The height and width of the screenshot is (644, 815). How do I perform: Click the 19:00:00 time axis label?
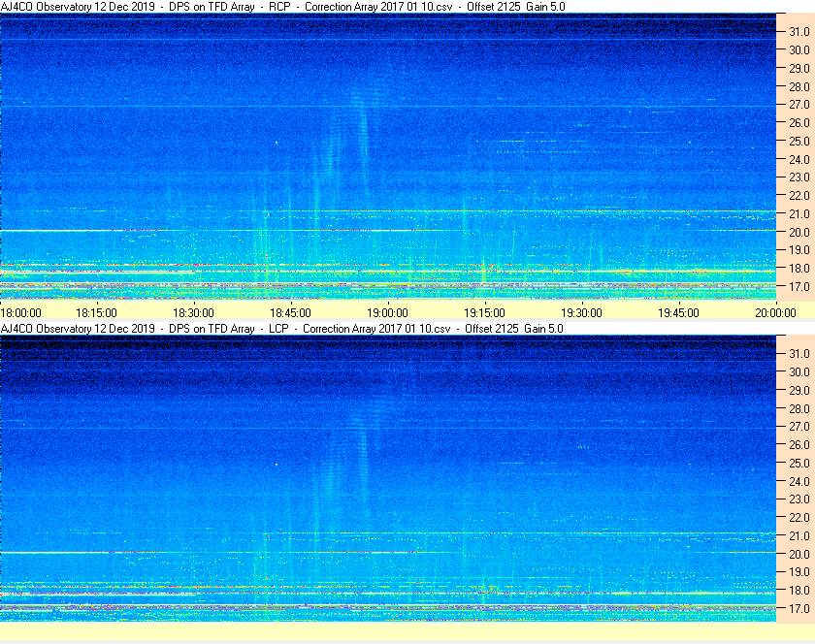388,313
